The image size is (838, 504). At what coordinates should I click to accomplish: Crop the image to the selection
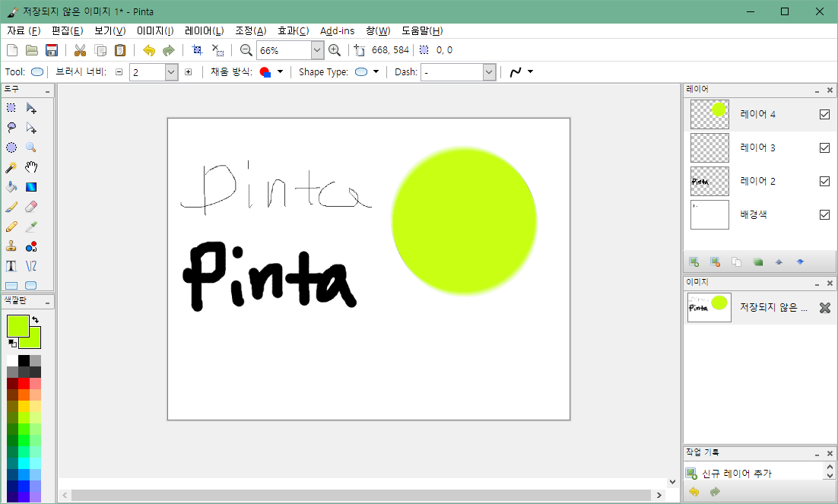coord(197,50)
